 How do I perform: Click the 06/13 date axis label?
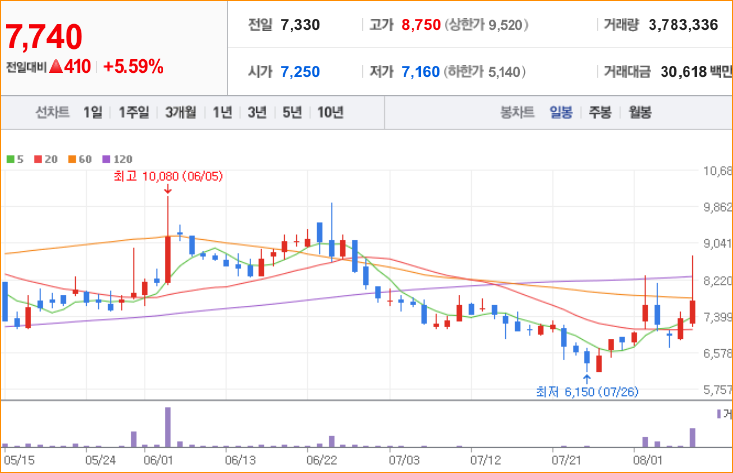[x=240, y=460]
